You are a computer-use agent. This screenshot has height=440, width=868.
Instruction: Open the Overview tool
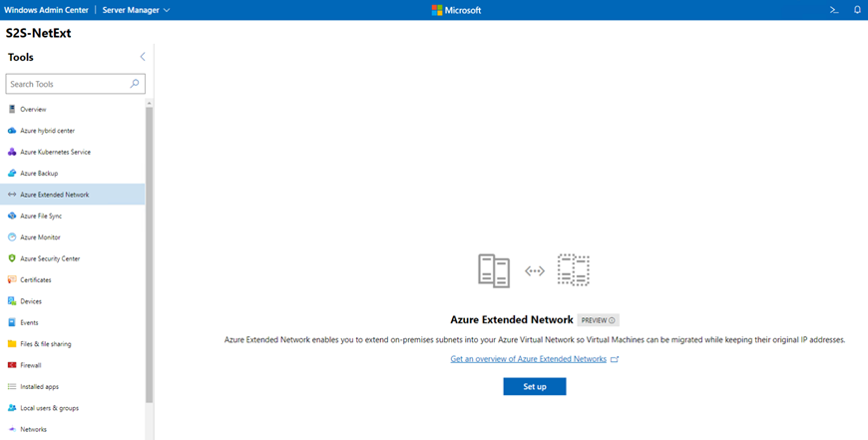pos(73,109)
